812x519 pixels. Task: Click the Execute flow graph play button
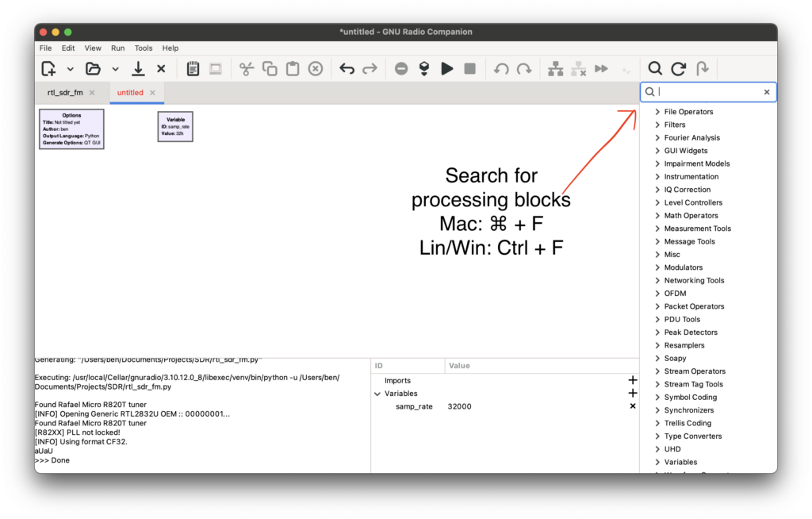(447, 69)
